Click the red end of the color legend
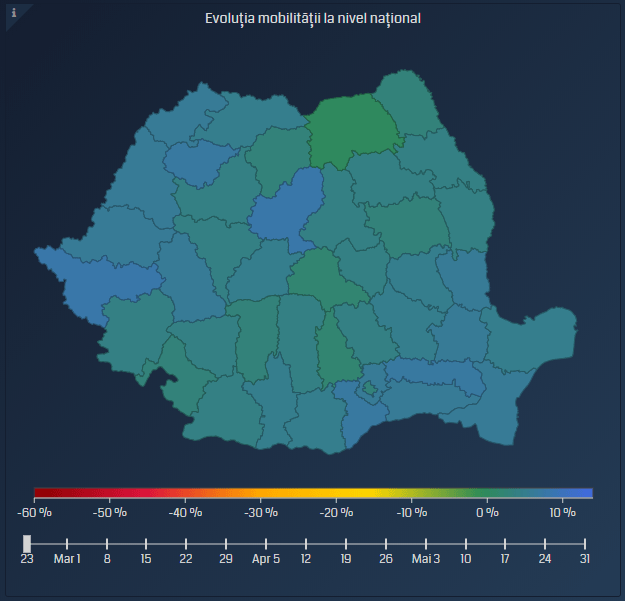Screen dimensions: 625x601 tap(40, 493)
